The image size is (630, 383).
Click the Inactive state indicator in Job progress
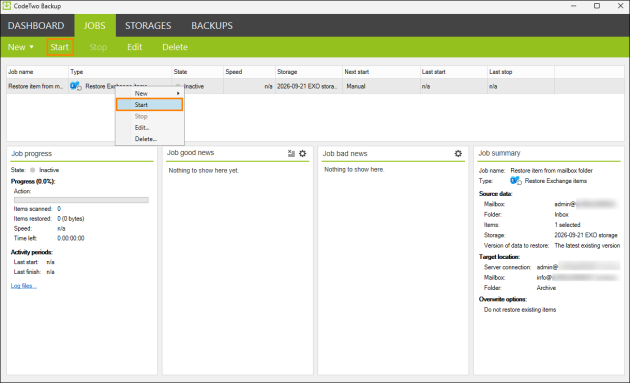point(33,170)
